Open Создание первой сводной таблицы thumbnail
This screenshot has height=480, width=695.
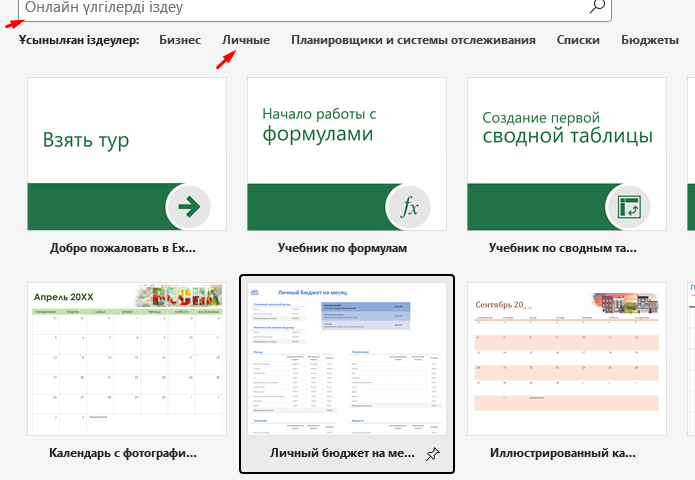coord(566,154)
